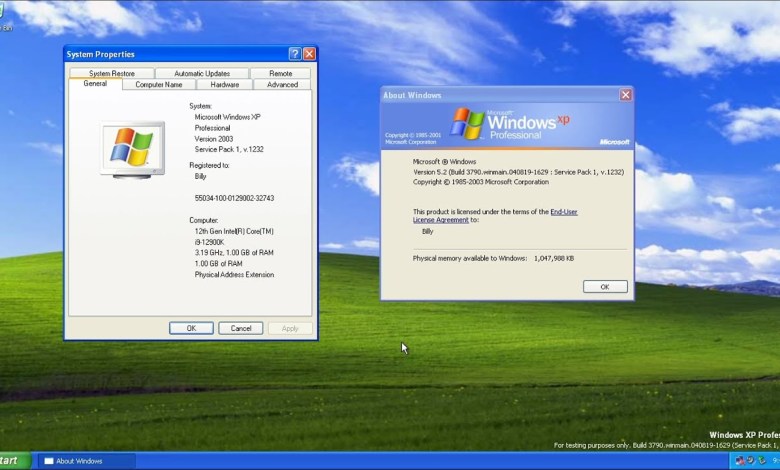Click the Help question-mark button in System Properties
This screenshot has height=470, width=780.
[295, 54]
